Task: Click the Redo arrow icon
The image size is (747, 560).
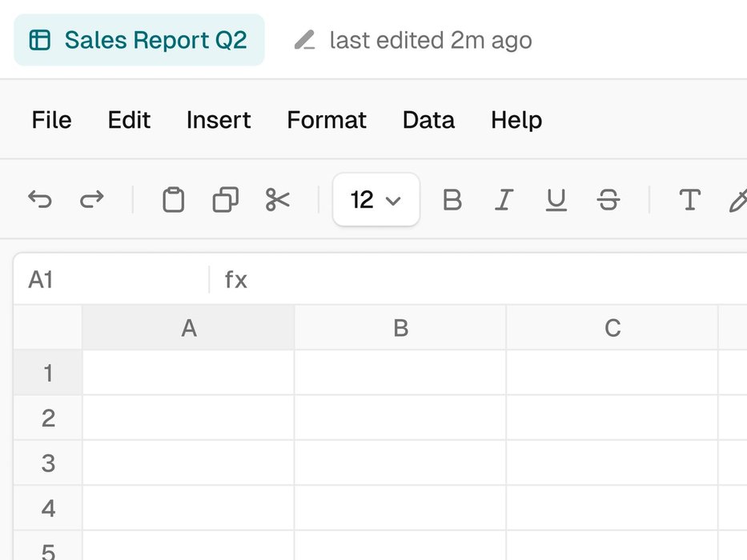Action: point(92,199)
